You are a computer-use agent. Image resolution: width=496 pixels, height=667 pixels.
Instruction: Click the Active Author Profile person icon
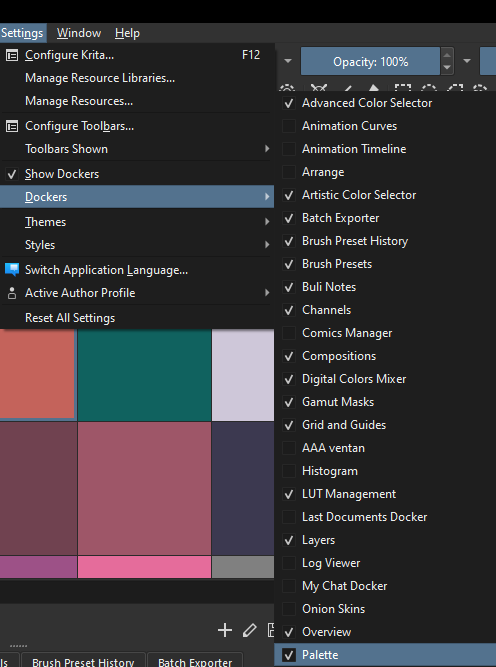12,293
